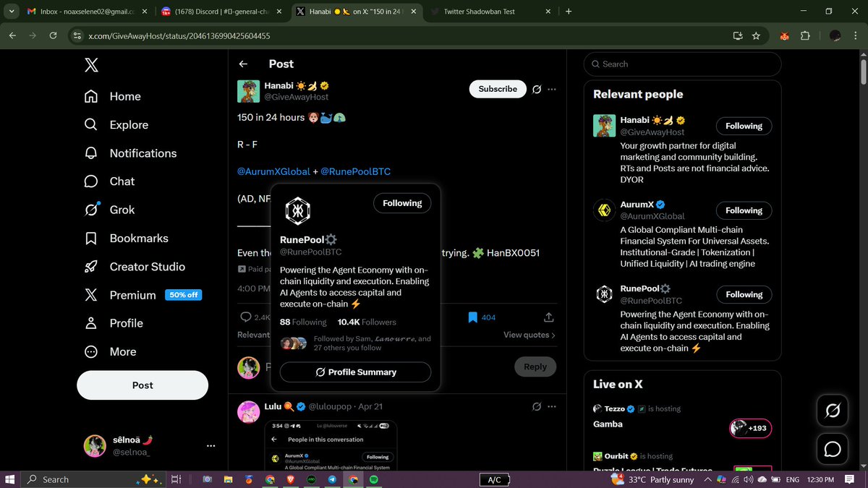Open the Gamba live space hosted by Tezzo
The width and height of the screenshot is (868, 488).
point(608,424)
